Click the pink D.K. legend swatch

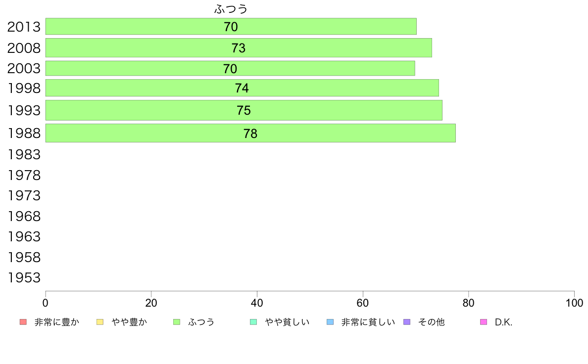click(x=484, y=322)
